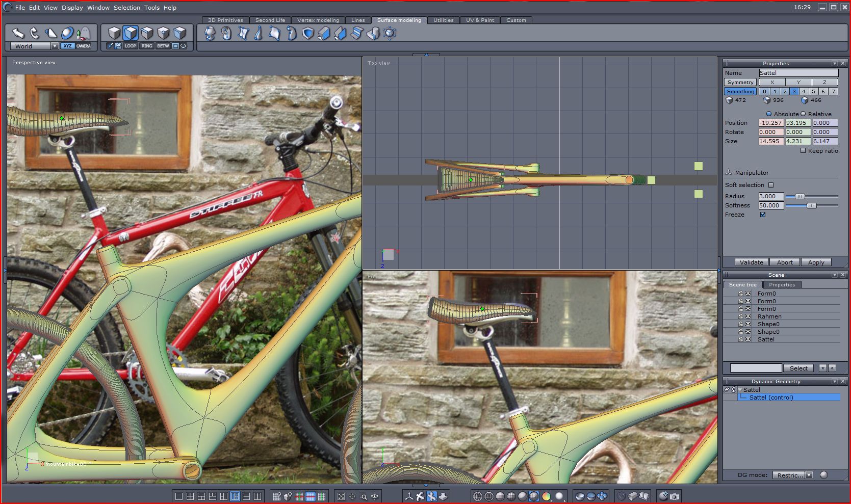
Task: Select the Absolute radio option
Action: [769, 114]
